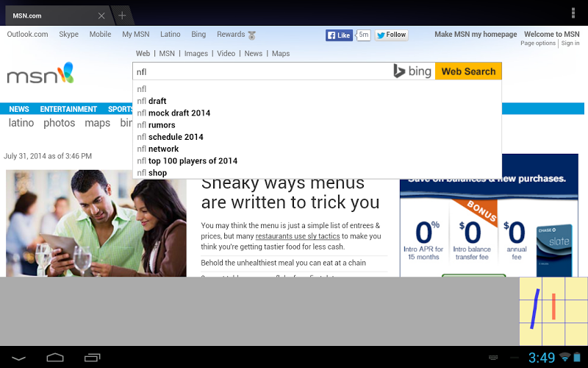Open the Wi-Fi status icon
588x368 pixels.
coord(564,356)
